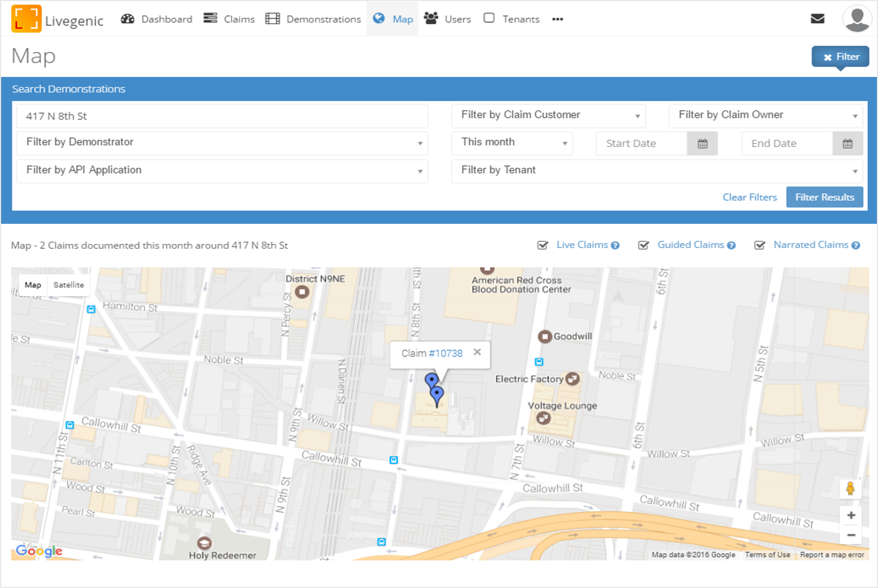Open the This month period dropdown
Viewport: 878px width, 588px height.
click(x=512, y=143)
